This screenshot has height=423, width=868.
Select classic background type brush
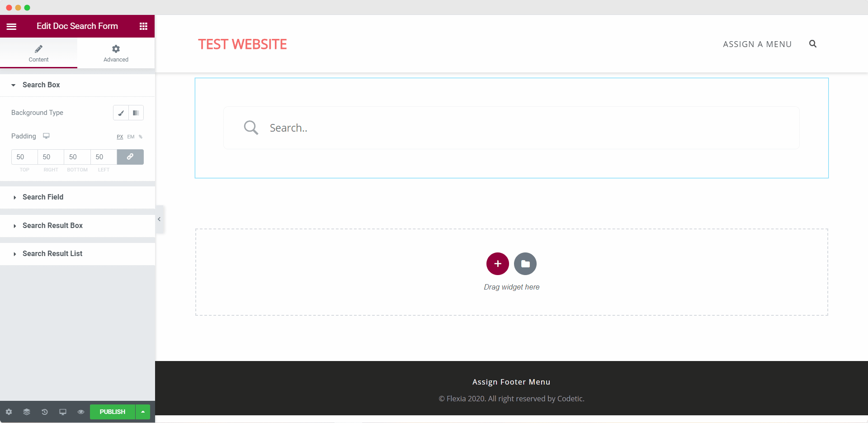121,113
